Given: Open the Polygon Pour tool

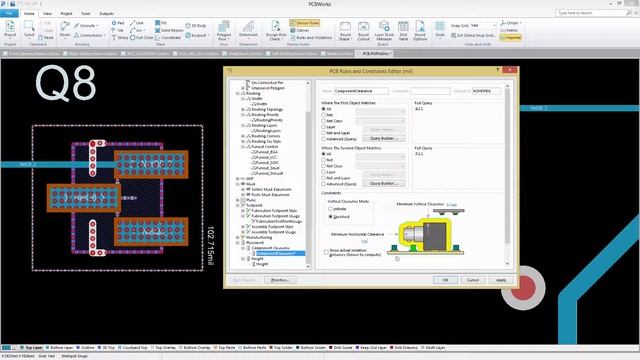Looking at the screenshot, I should pos(224,30).
